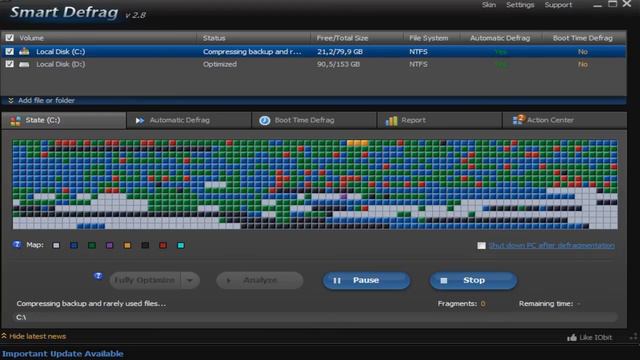Click the Remaining time label

point(546,304)
